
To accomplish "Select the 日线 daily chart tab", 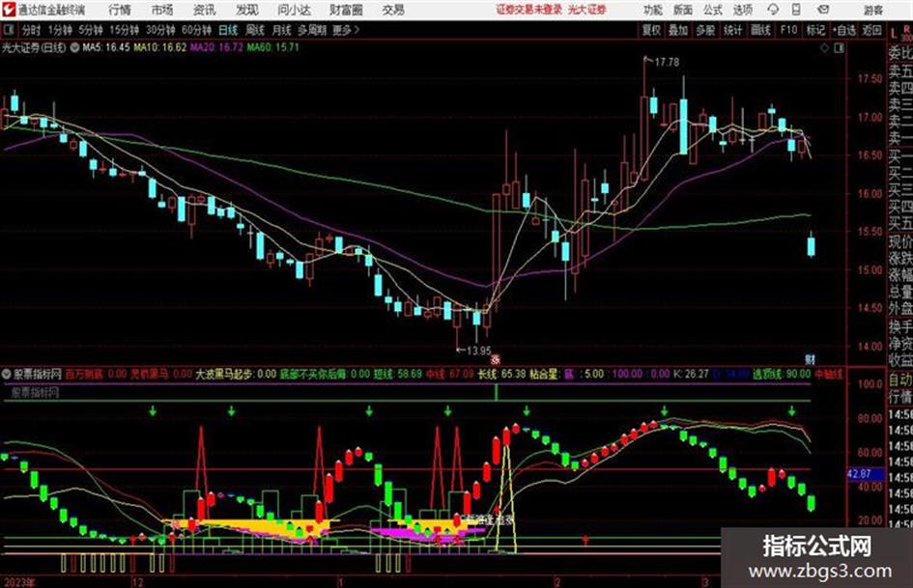I will 228,30.
